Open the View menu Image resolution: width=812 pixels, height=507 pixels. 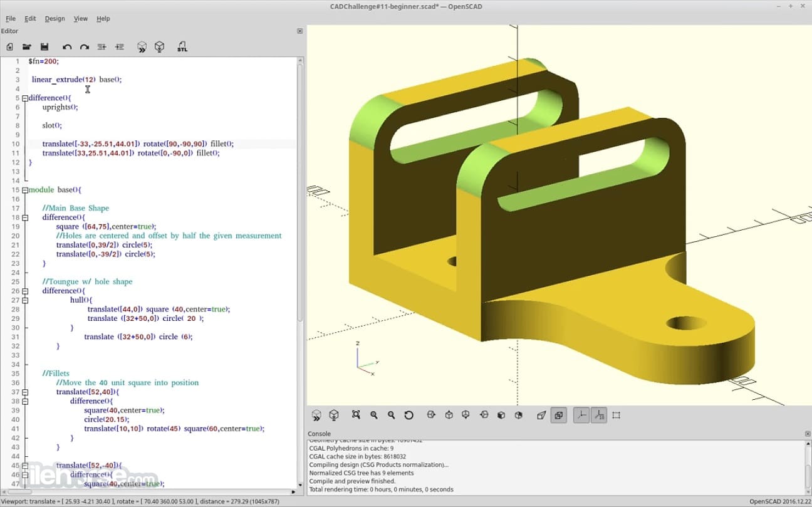tap(80, 18)
